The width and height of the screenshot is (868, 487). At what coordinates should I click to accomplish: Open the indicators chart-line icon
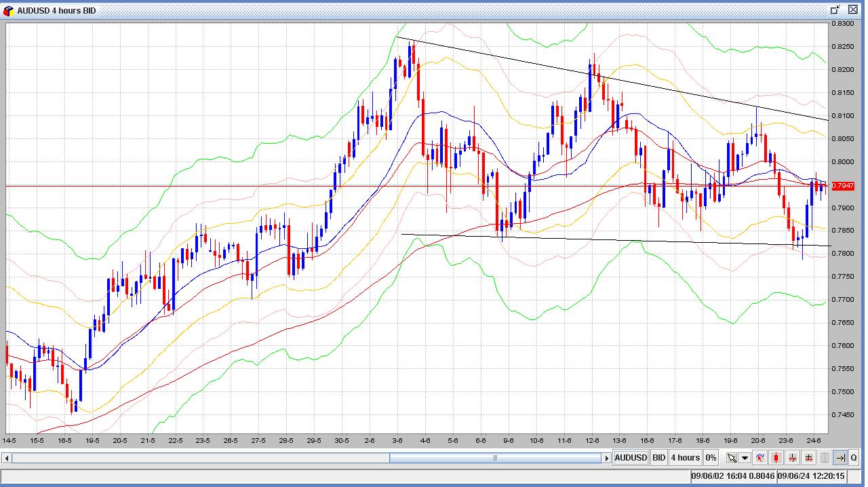[759, 458]
